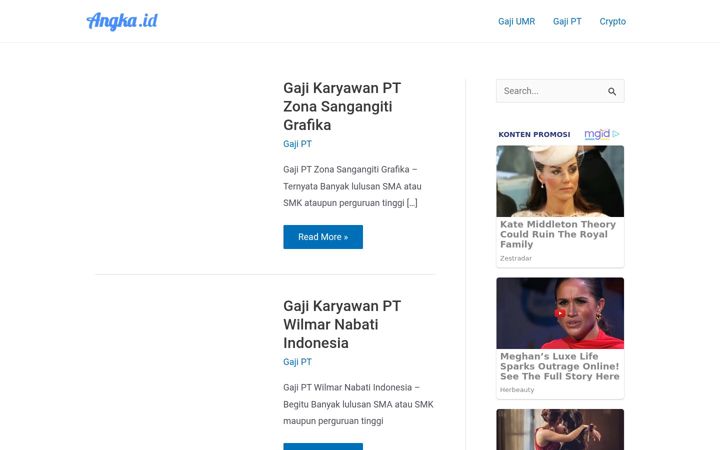The width and height of the screenshot is (720, 450).
Task: Click the mgid logo in promo header
Action: point(597,134)
